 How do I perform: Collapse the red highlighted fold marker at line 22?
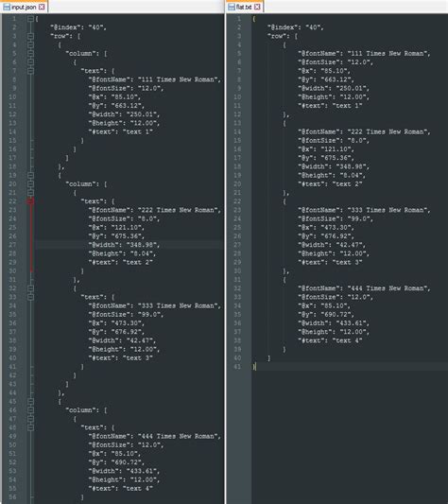tap(30, 201)
